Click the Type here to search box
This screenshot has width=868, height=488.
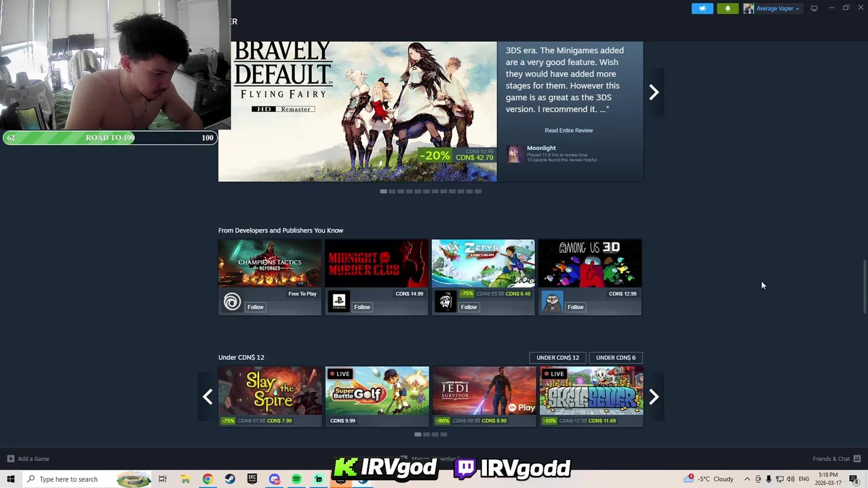click(87, 479)
